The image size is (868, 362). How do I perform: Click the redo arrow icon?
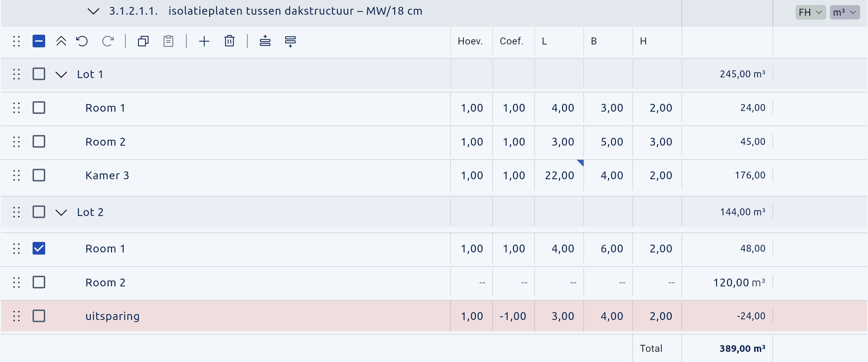(x=108, y=41)
